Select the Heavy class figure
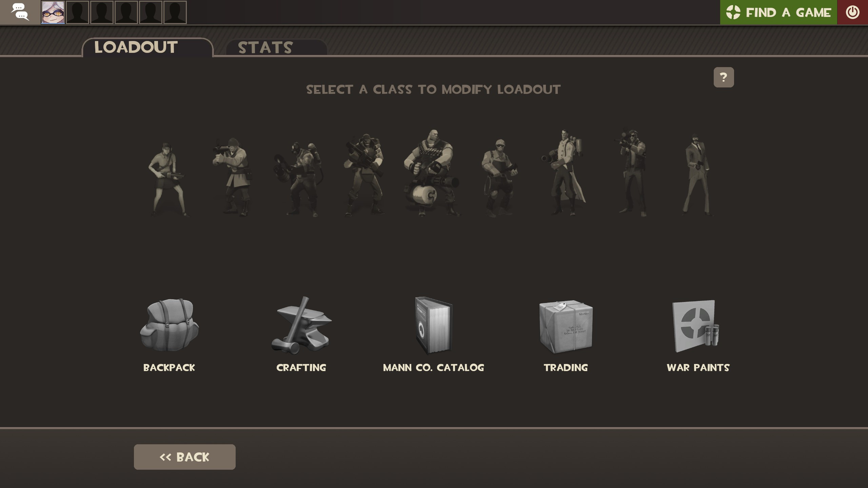 [x=432, y=172]
